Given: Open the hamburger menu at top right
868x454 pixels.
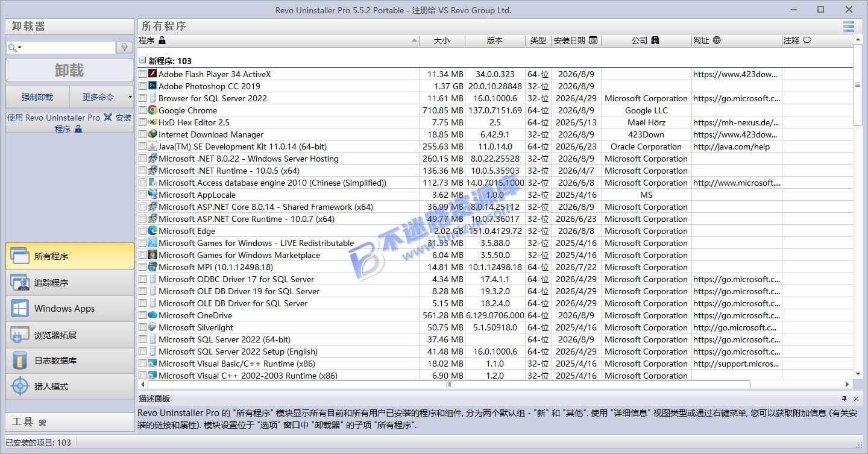Looking at the screenshot, I should [x=849, y=26].
